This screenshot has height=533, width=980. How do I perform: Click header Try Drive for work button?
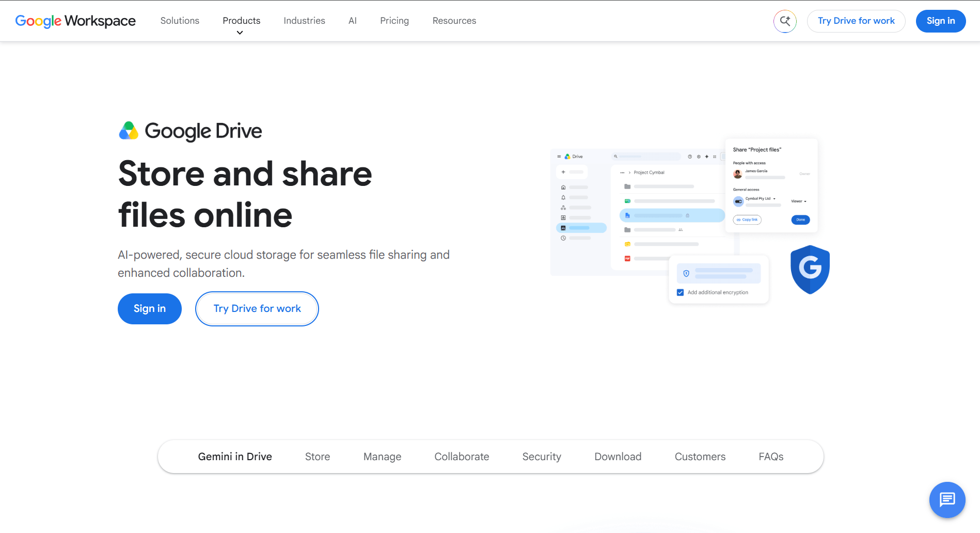tap(856, 21)
